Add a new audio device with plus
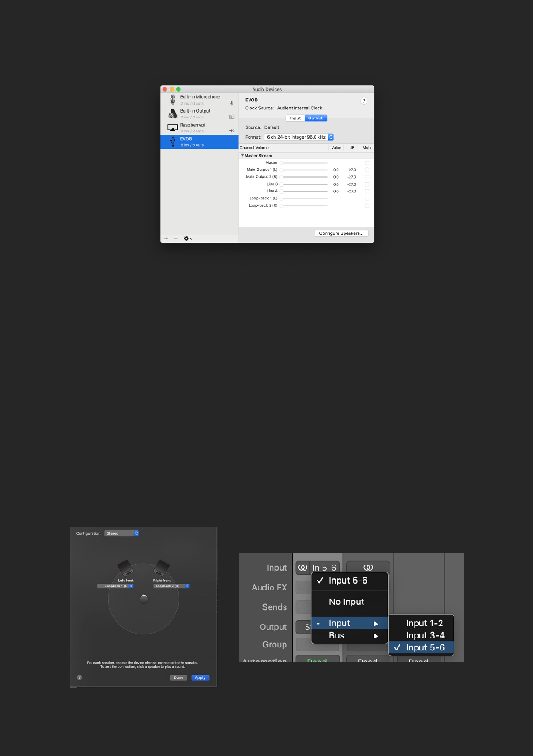Image resolution: width=533 pixels, height=756 pixels. [166, 239]
